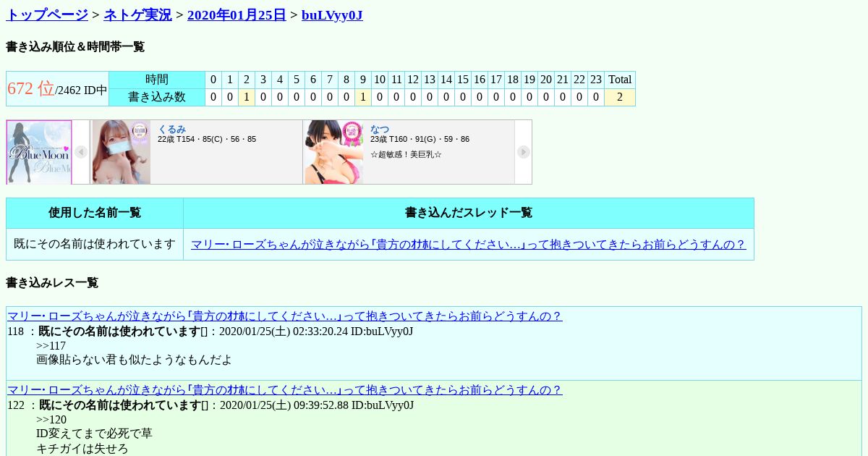868x456 pixels.
Task: Click the right carousel arrow in the ad banner
Action: (524, 152)
